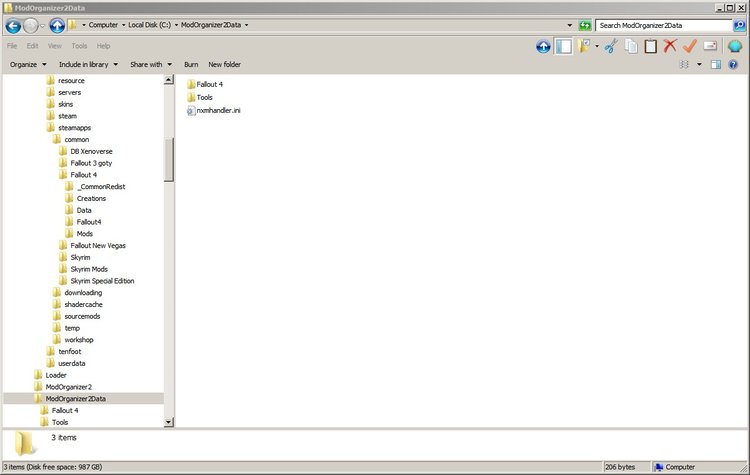Screen dimensions: 750x475
Task: Select Skyrim Special Edition in tree
Action: coord(102,281)
